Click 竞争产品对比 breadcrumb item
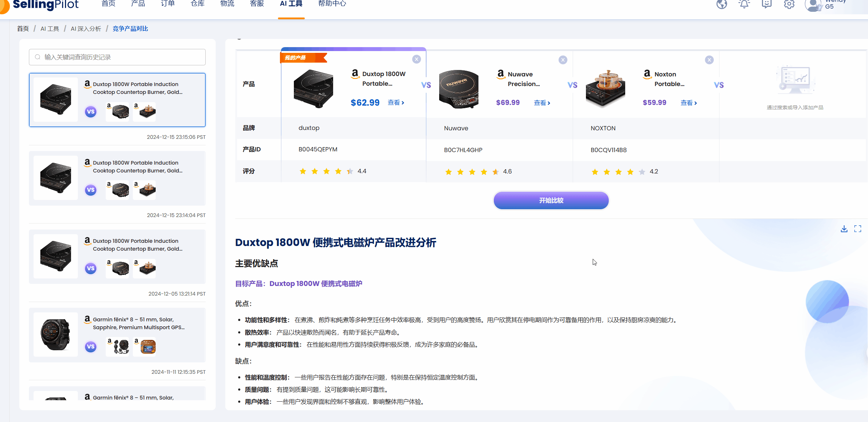Image resolution: width=868 pixels, height=422 pixels. coord(130,29)
